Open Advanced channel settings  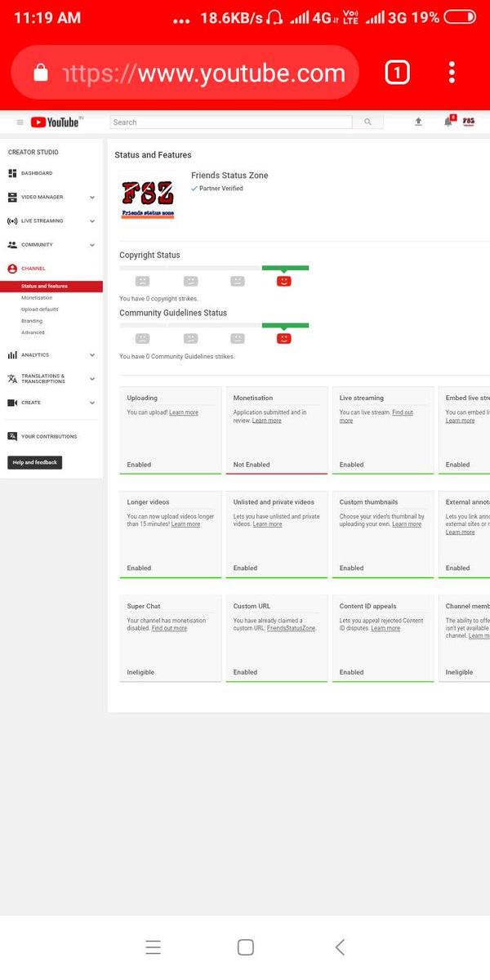33,332
